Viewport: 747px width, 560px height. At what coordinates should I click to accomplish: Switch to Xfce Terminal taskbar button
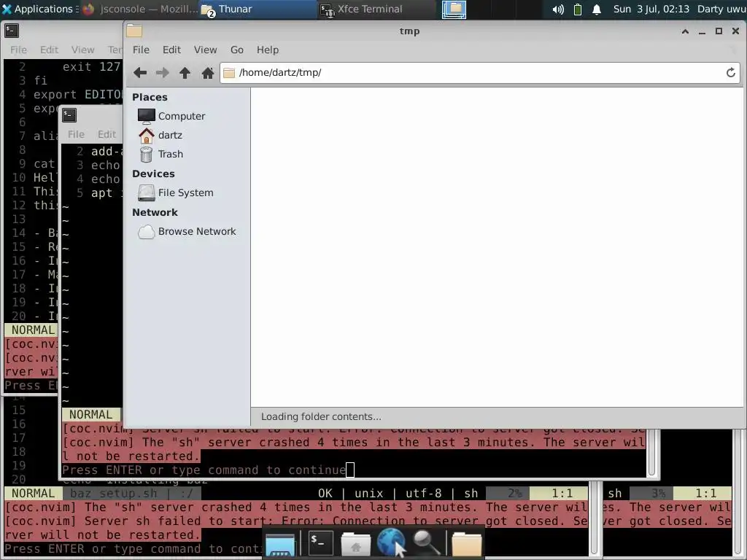coord(376,9)
